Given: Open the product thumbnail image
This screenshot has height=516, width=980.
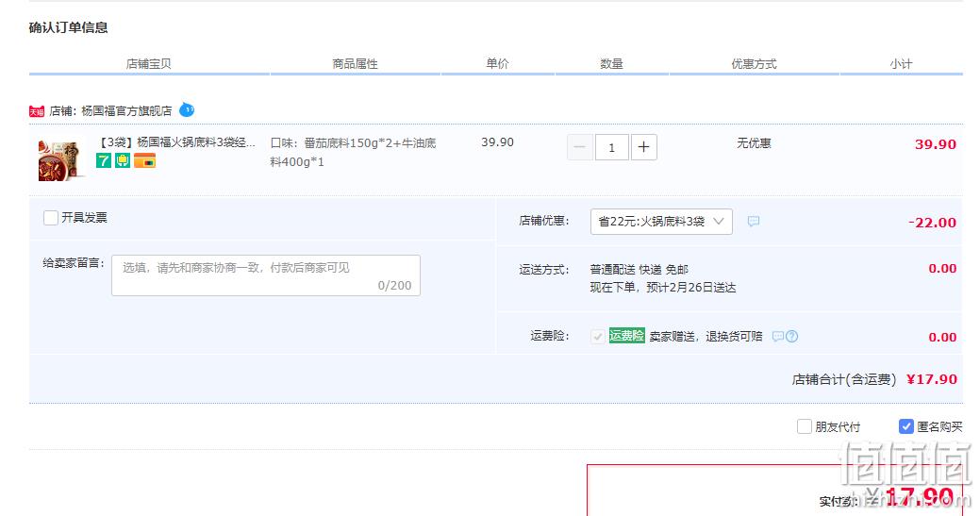Looking at the screenshot, I should coord(60,160).
